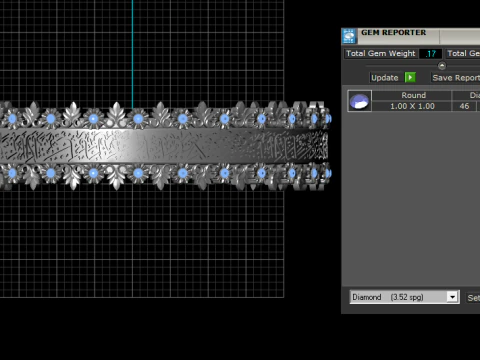Click the Total Gem Weight label
The width and height of the screenshot is (480, 360).
point(381,54)
